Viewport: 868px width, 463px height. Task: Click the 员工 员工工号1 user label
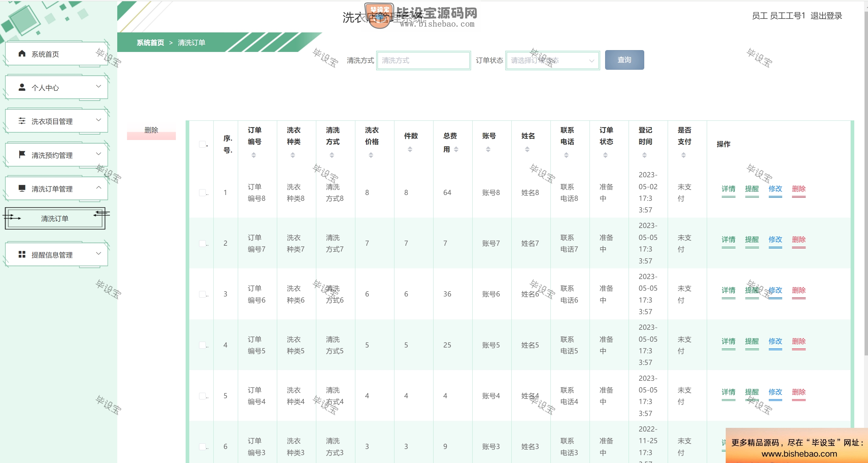point(778,16)
